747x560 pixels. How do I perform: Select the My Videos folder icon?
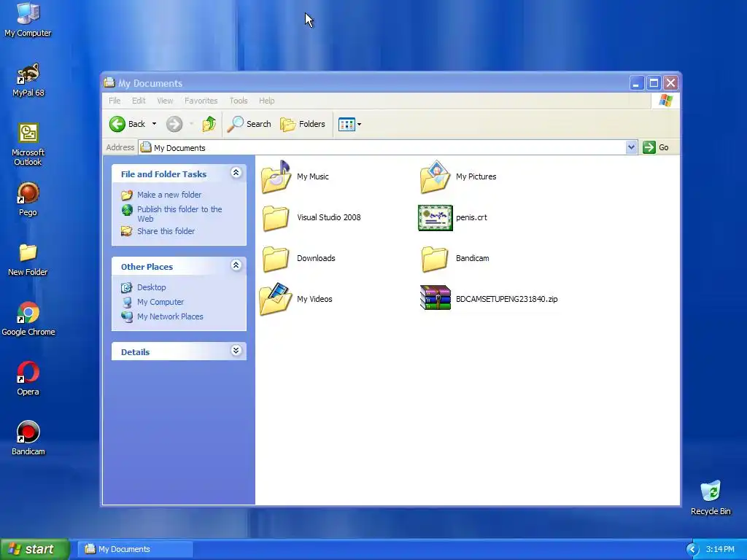click(276, 299)
